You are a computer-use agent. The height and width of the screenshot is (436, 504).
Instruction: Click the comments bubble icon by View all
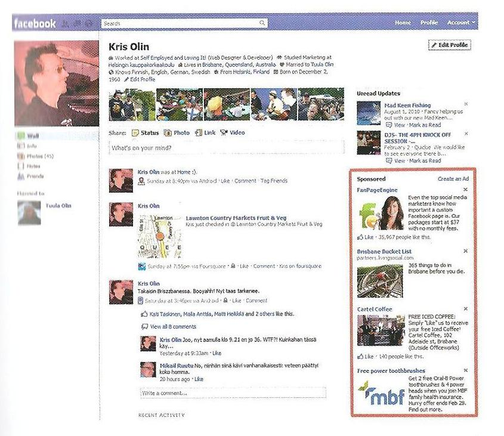[x=145, y=327]
